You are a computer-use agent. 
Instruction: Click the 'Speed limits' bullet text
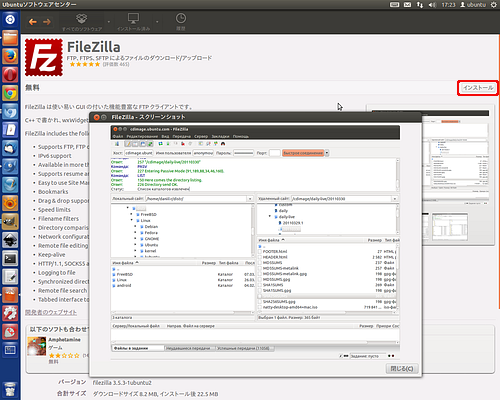tap(54, 210)
